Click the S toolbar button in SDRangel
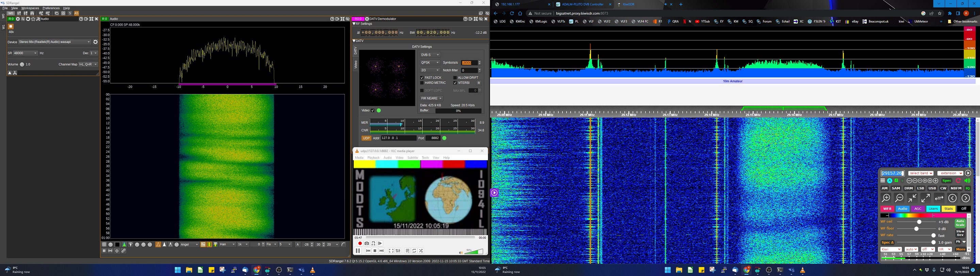 [70, 13]
